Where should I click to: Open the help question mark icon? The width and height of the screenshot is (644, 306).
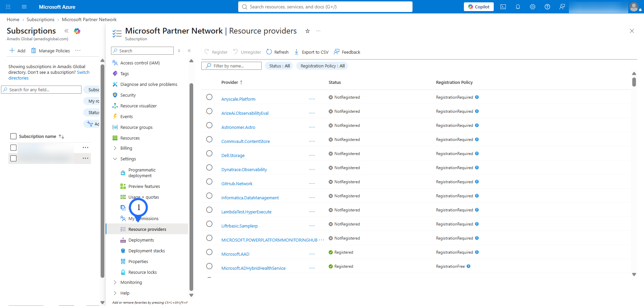tap(547, 7)
